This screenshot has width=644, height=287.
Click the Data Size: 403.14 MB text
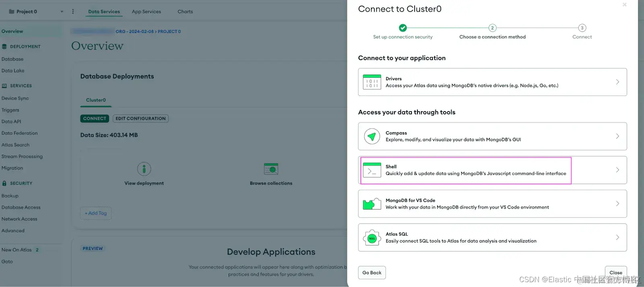pyautogui.click(x=109, y=135)
